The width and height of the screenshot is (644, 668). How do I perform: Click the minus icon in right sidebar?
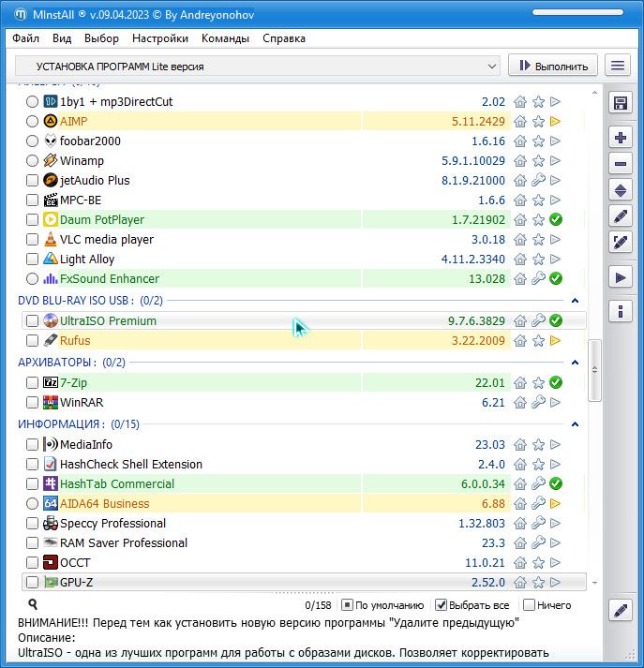click(620, 164)
